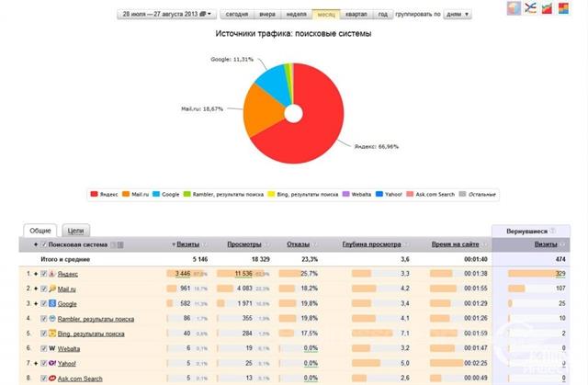Uncheck the Rambler row checkbox
This screenshot has height=385, width=588.
coord(43,319)
